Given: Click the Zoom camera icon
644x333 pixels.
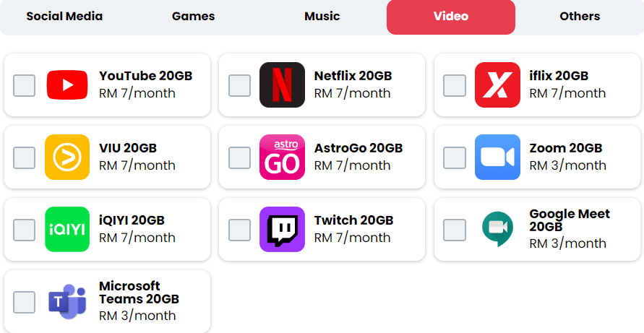Looking at the screenshot, I should [497, 157].
